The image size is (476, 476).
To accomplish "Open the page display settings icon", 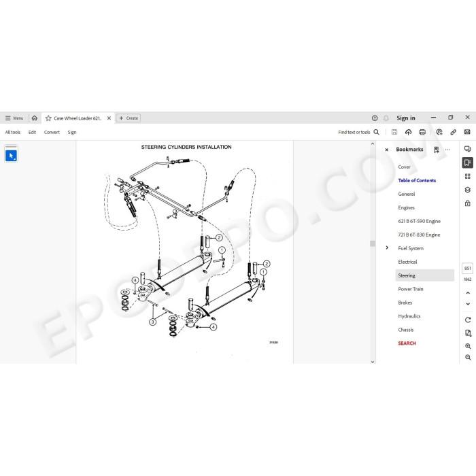I will click(468, 333).
